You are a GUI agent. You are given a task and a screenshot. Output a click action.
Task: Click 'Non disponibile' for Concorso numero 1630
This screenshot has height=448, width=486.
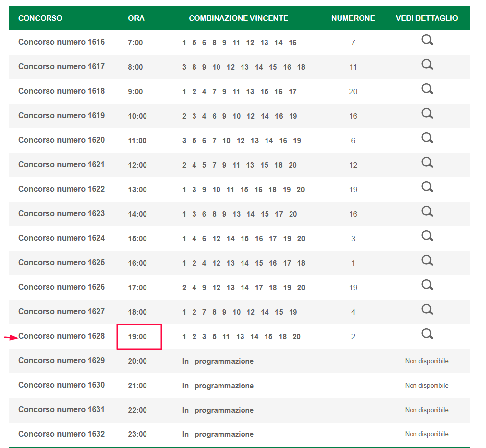(427, 385)
